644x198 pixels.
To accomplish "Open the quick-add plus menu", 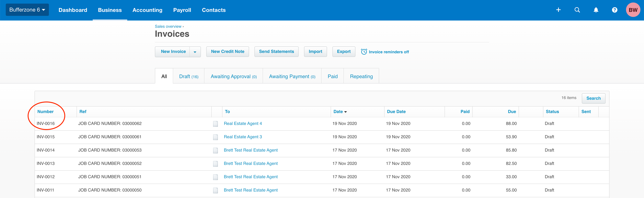I will (558, 10).
